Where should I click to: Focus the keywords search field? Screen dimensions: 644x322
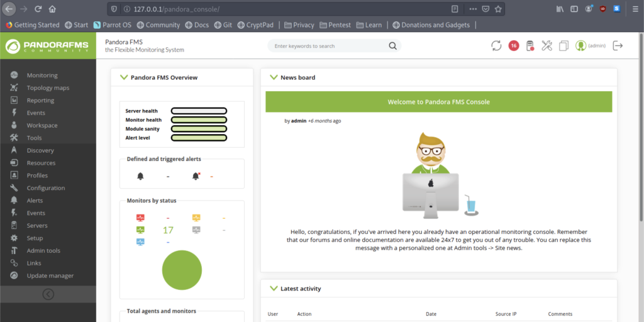pyautogui.click(x=328, y=46)
